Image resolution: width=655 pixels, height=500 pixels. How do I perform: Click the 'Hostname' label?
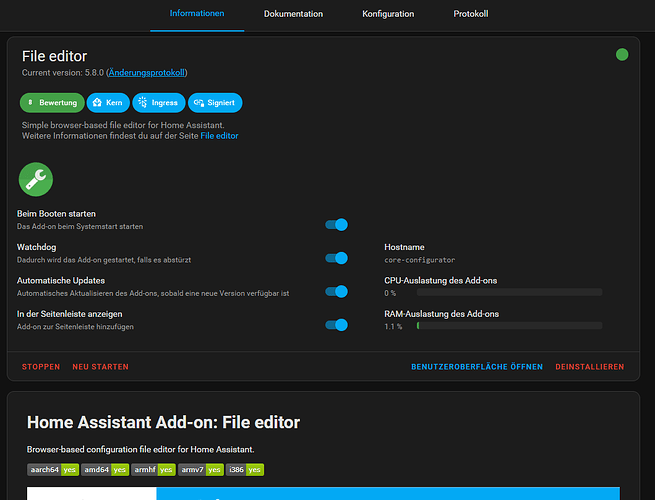(x=404, y=247)
